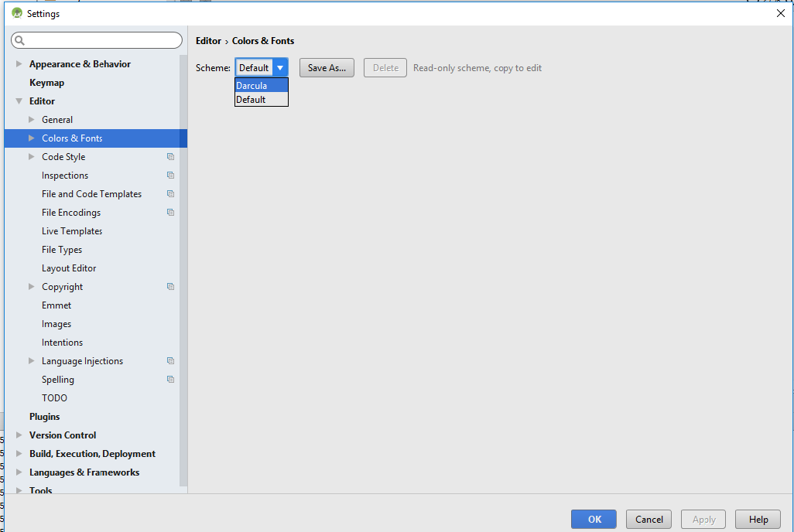Click the 'Read-only scheme, copy to edit' note
Viewport: 794px width, 532px height.
point(477,68)
